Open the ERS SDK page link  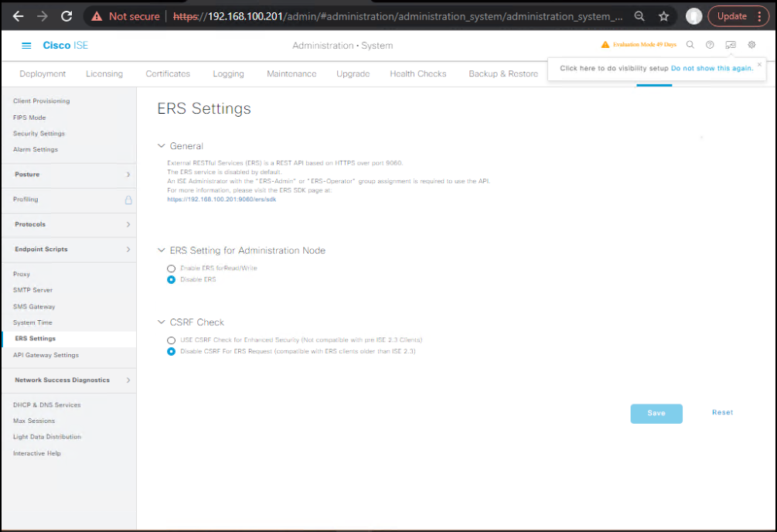222,199
